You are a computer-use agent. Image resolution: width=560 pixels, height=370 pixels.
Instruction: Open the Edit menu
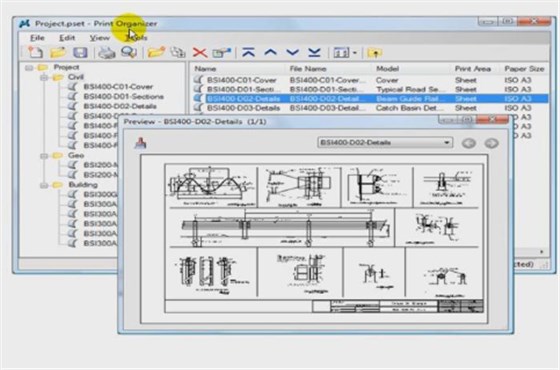point(67,38)
